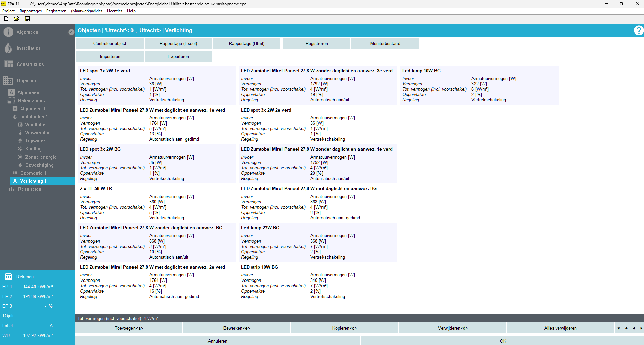Screen dimensions: 644x345
Task: Click the right arrow in bottom bar
Action: (641, 328)
